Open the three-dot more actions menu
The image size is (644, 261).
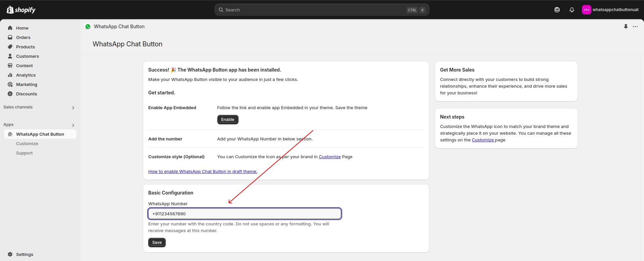635,27
